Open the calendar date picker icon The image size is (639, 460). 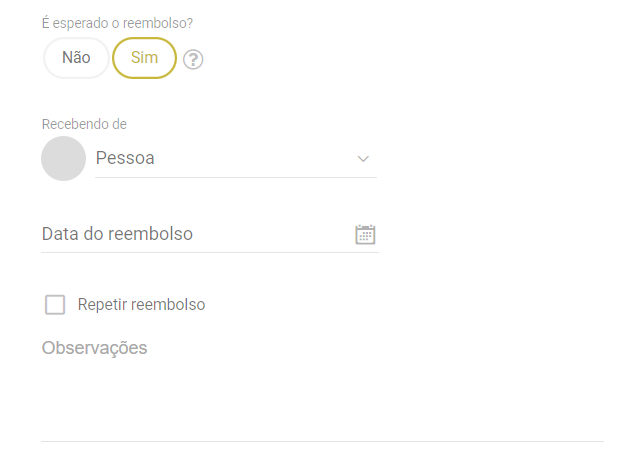(x=365, y=234)
